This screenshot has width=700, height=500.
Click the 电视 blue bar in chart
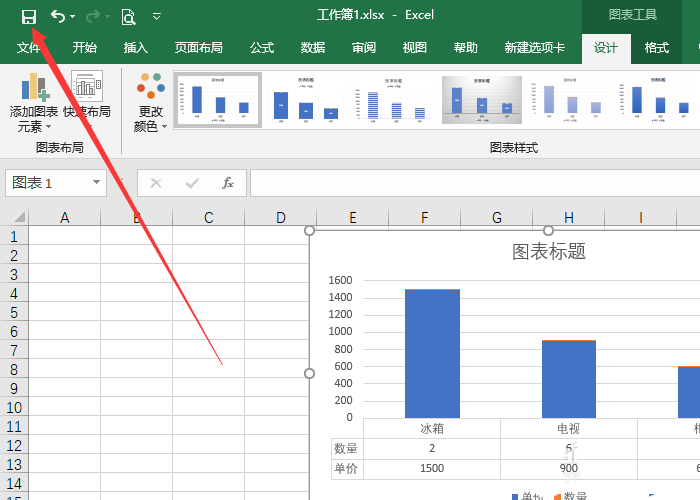tap(569, 379)
